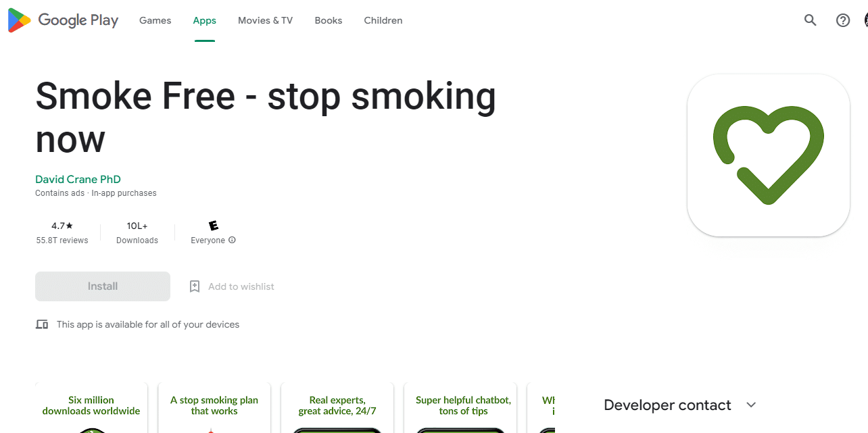The width and height of the screenshot is (868, 433).
Task: Open 'Six million downloads worldwide' screenshot
Action: [x=91, y=408]
